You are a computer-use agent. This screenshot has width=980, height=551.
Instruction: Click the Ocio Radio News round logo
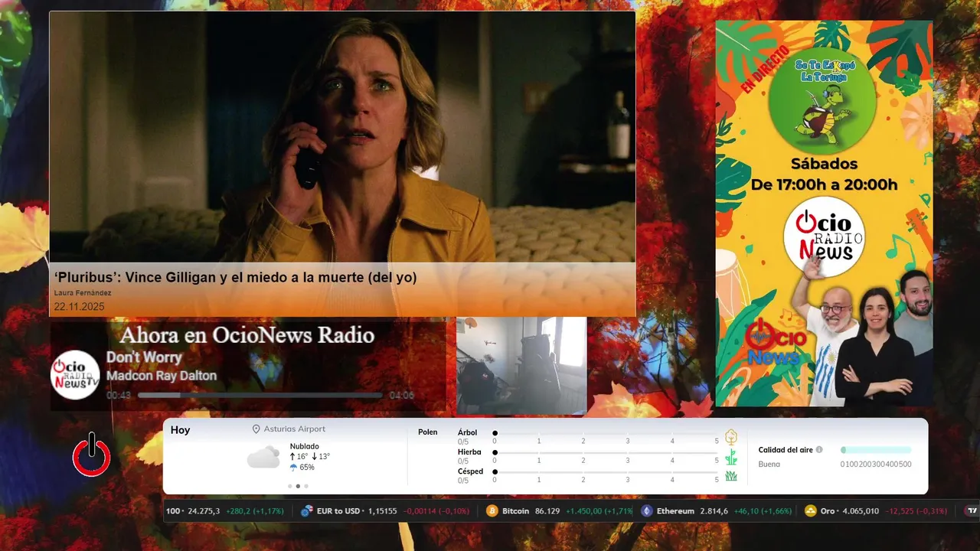[824, 236]
